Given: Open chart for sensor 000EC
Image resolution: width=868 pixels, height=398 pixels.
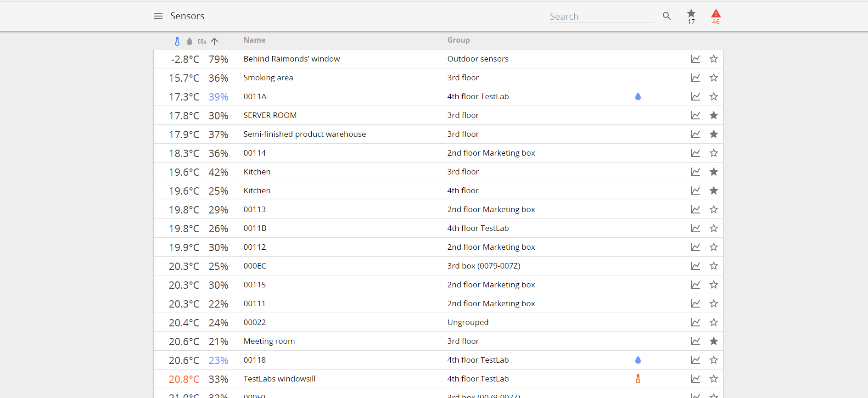Looking at the screenshot, I should coord(695,266).
